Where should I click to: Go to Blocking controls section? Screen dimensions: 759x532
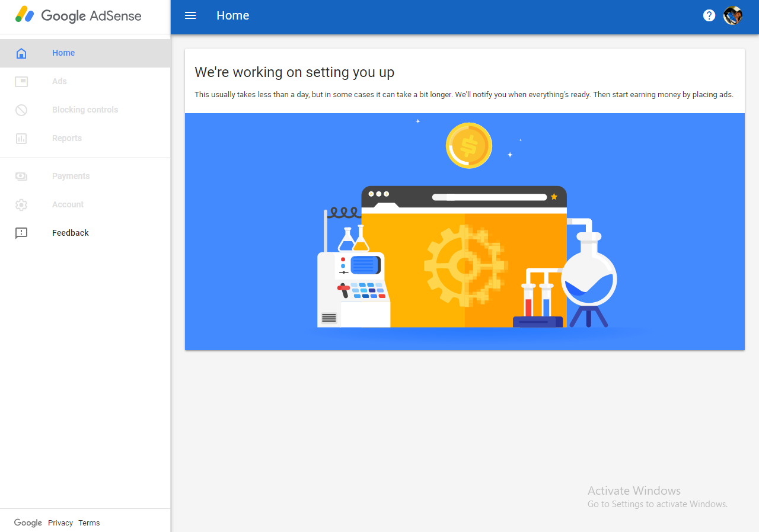click(x=85, y=110)
